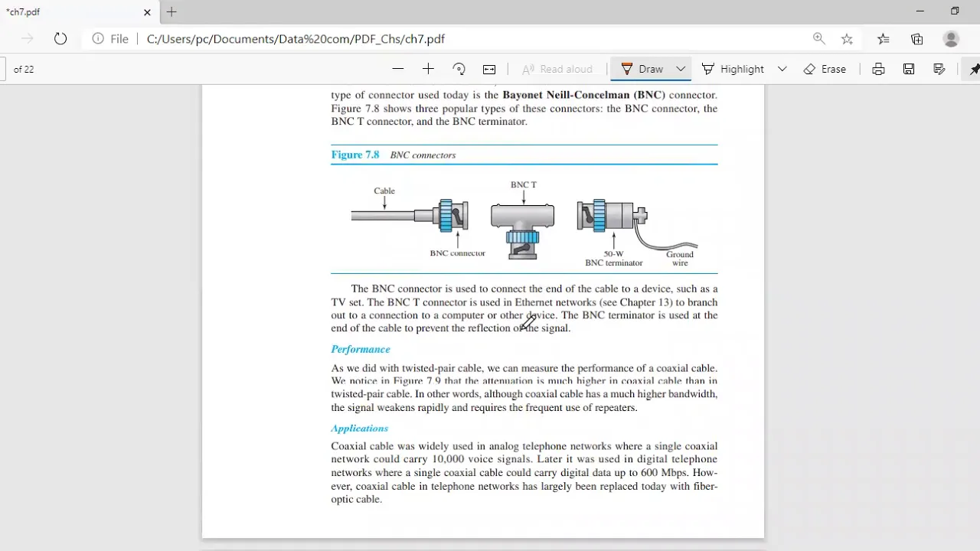This screenshot has width=980, height=551.
Task: Expand the Draw pen options dropdown
Action: [x=680, y=69]
